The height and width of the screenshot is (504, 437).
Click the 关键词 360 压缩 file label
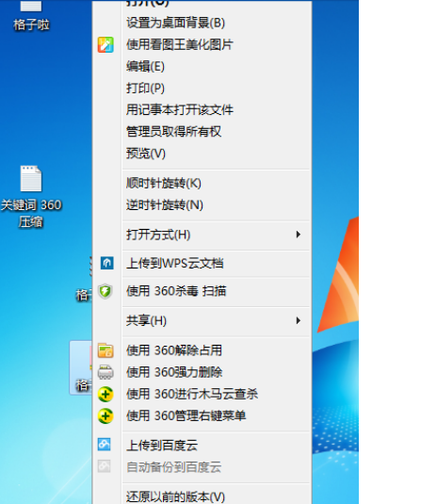pos(31,214)
